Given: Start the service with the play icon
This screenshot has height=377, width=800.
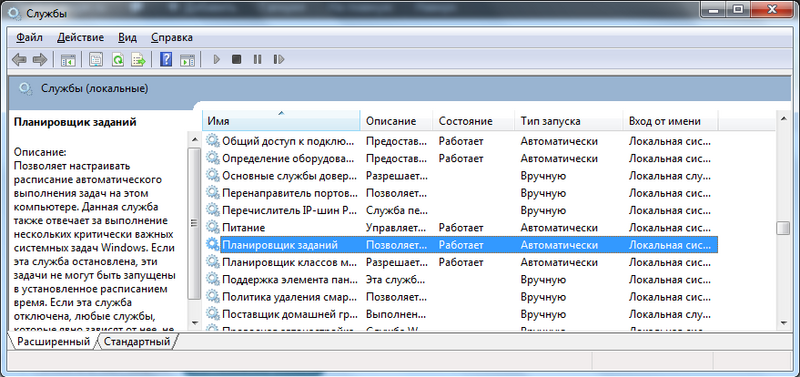Looking at the screenshot, I should [216, 60].
